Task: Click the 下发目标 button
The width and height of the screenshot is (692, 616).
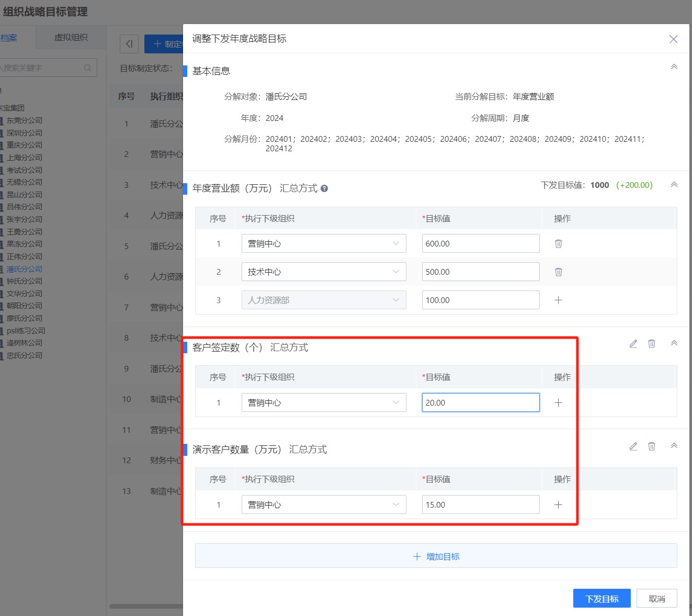Action: [x=602, y=599]
